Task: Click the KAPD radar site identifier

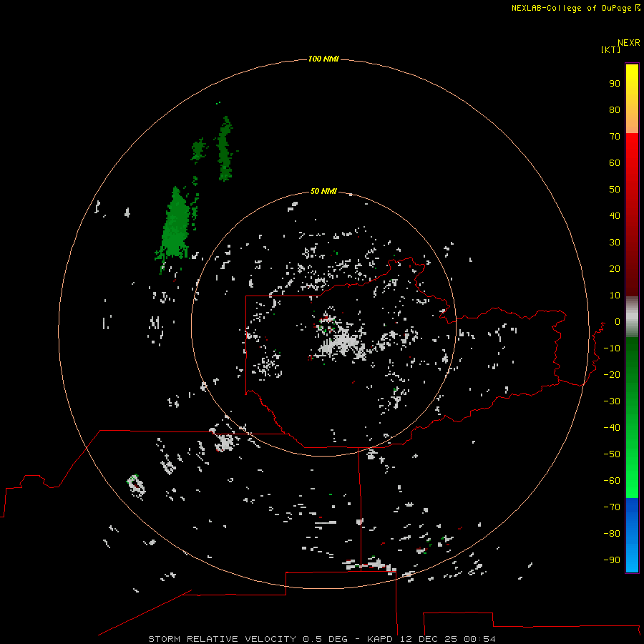Action: coord(381,639)
